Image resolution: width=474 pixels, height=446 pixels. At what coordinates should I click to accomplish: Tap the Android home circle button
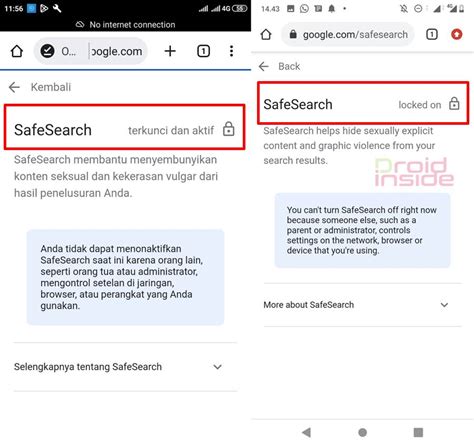[x=362, y=432]
